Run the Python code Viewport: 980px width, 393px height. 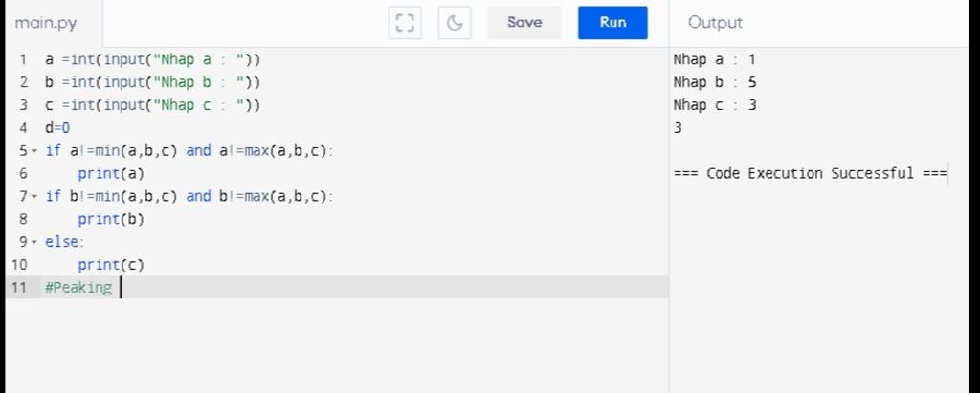coord(612,23)
